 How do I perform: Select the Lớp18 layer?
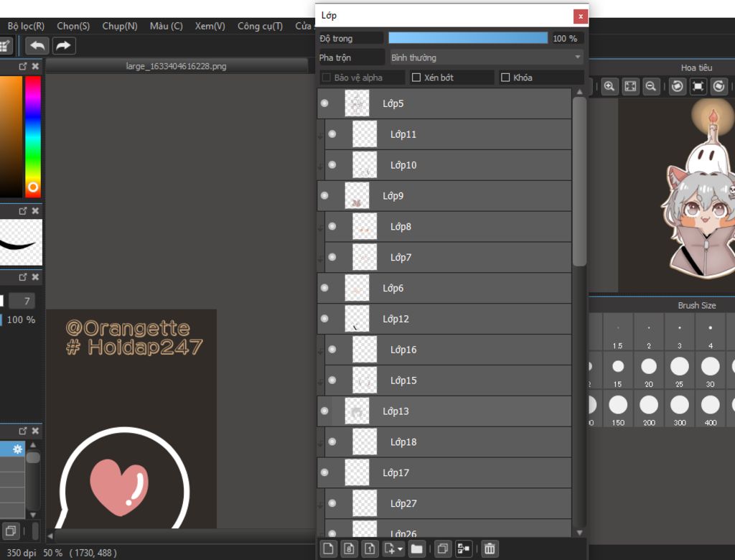tap(448, 442)
